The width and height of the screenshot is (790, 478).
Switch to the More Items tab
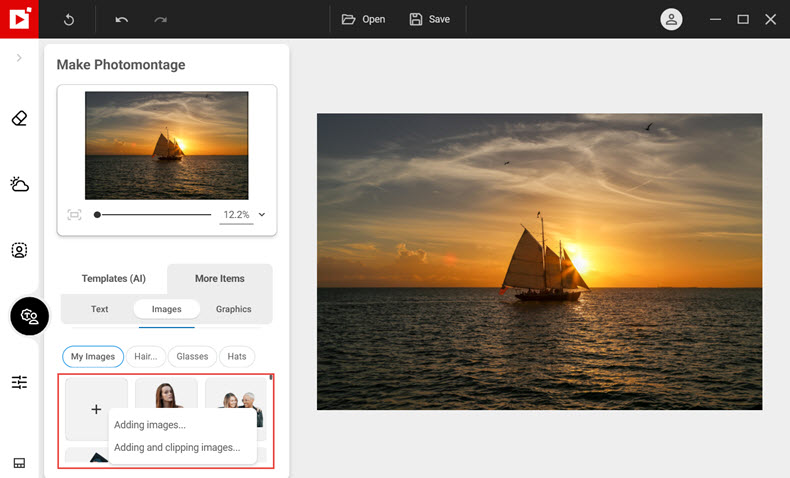pyautogui.click(x=220, y=279)
